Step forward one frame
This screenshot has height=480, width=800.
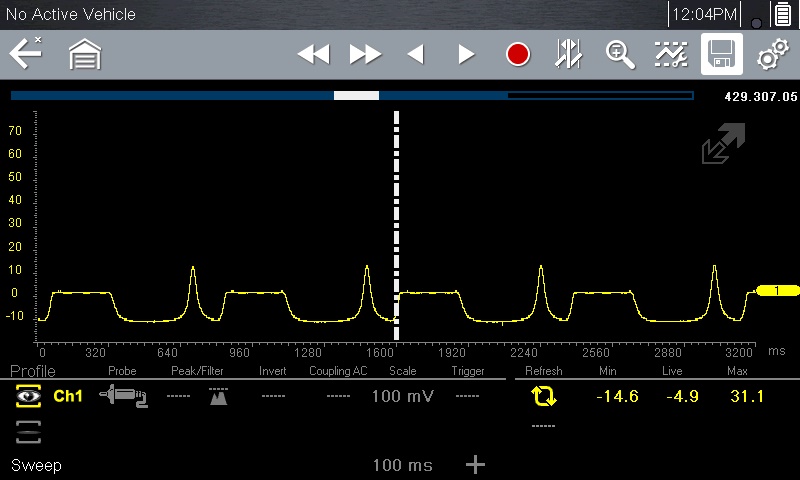pos(466,54)
